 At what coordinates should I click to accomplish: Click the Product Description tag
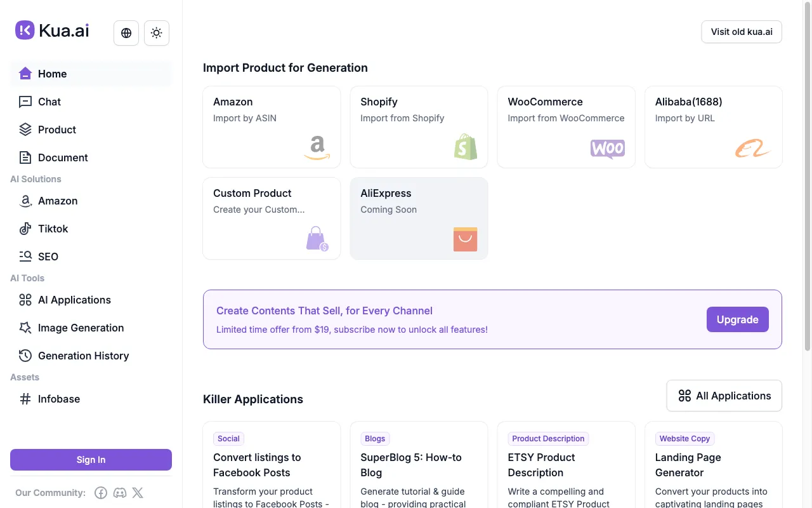[548, 439]
